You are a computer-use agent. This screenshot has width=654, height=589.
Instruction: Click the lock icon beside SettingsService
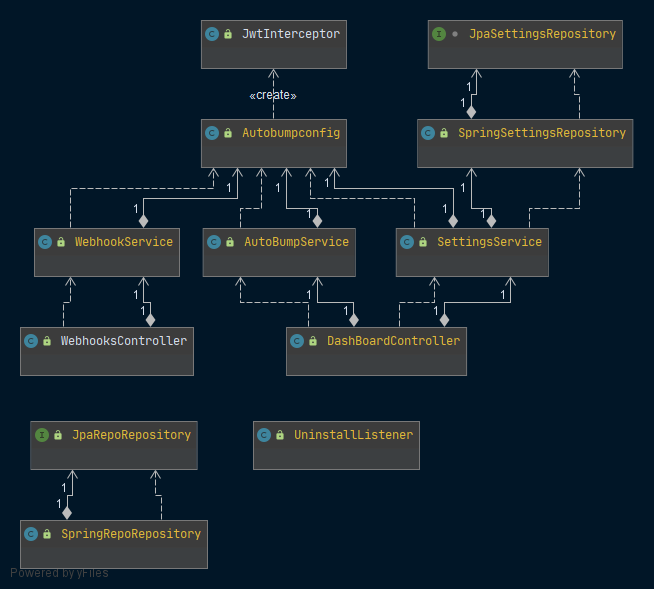(x=423, y=242)
